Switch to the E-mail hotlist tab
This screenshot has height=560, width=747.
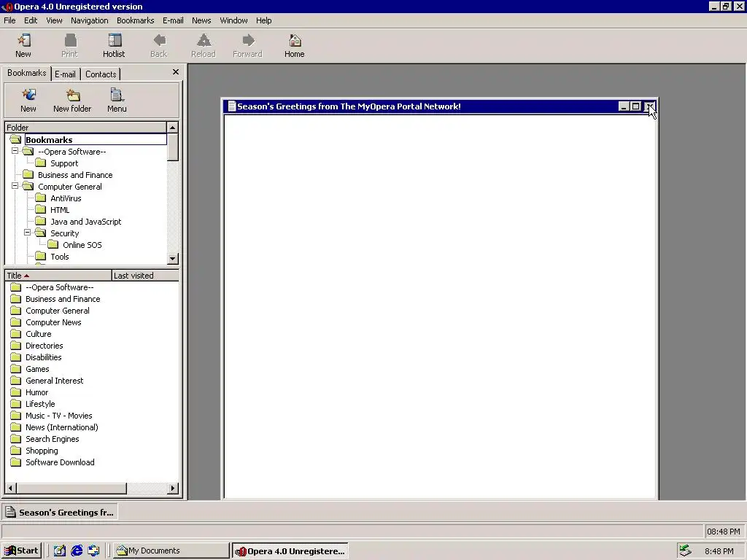pos(65,74)
